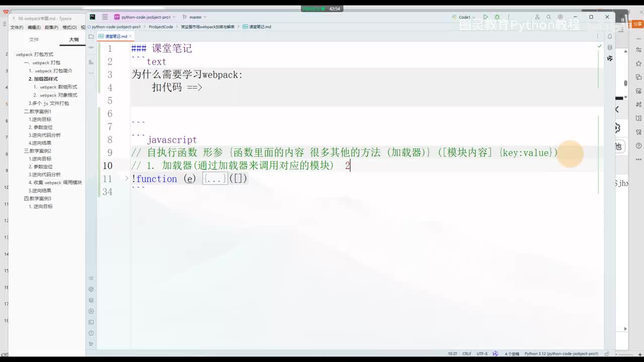
Task: Open the UTF-8 file encoding selector
Action: (x=482, y=353)
